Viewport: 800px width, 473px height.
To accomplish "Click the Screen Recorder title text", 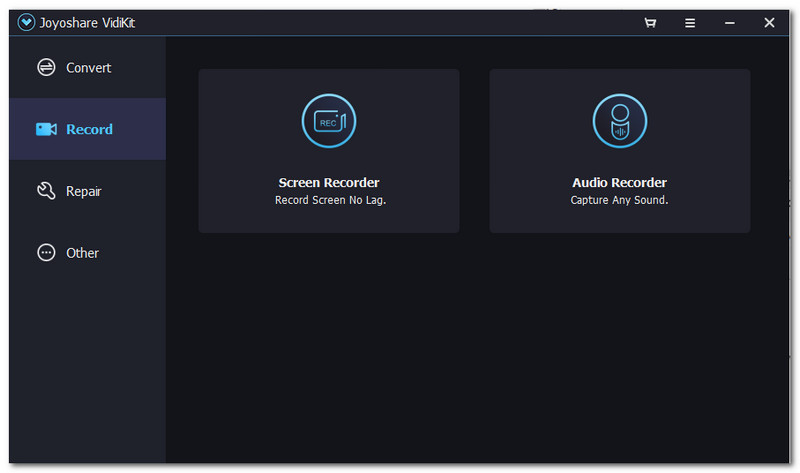I will click(329, 182).
